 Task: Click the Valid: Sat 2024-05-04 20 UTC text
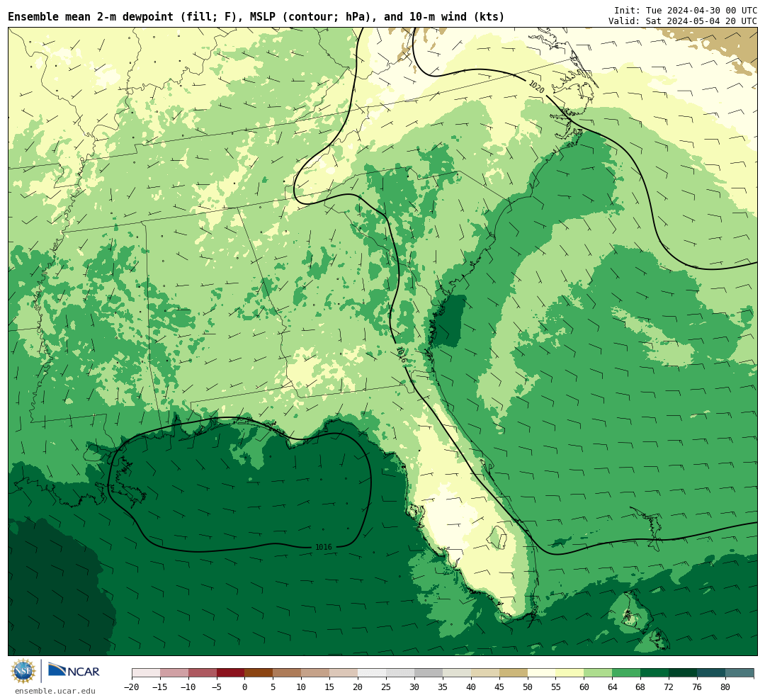click(x=683, y=21)
